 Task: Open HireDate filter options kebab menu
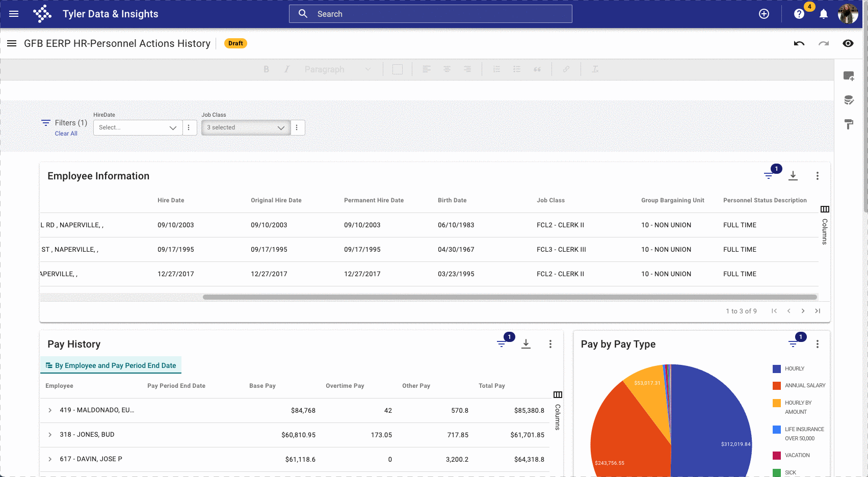(189, 127)
